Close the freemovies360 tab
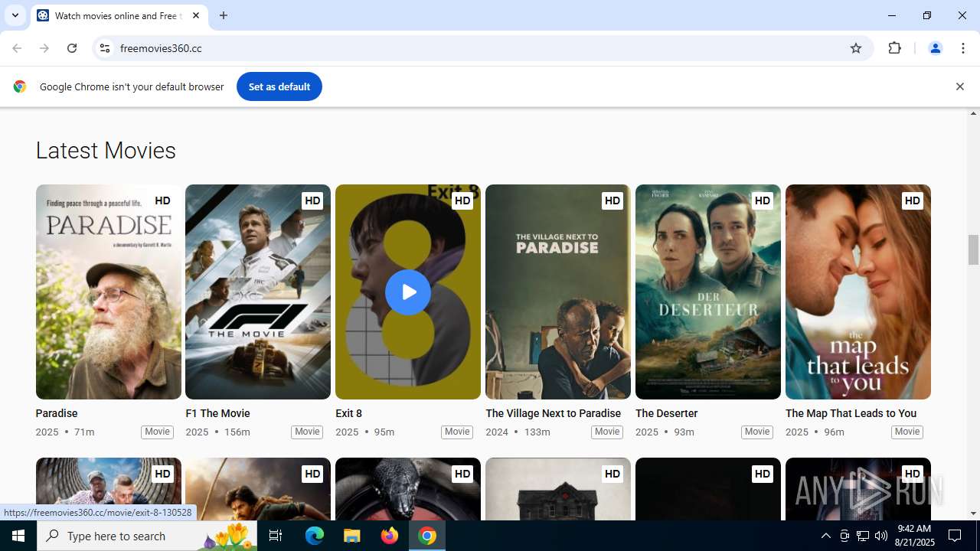Viewport: 980px width, 551px height. click(196, 15)
